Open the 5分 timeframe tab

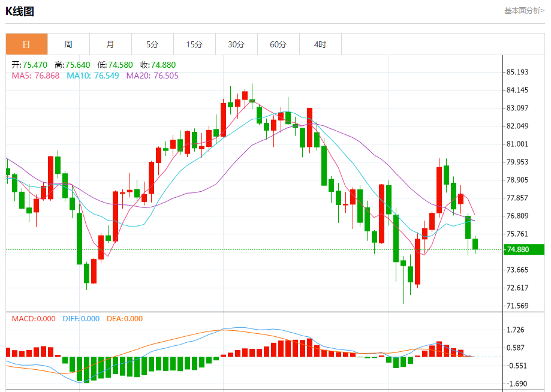(x=152, y=44)
